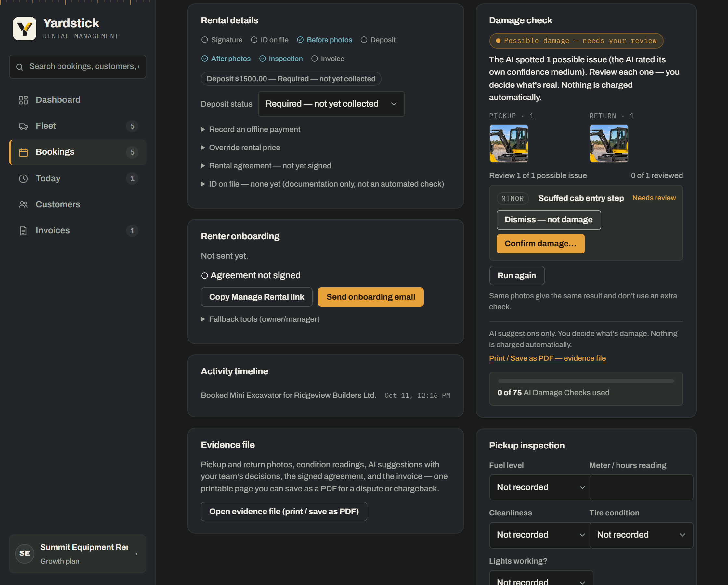Open the Cleanliness dropdown
This screenshot has width=728, height=585.
tap(540, 535)
